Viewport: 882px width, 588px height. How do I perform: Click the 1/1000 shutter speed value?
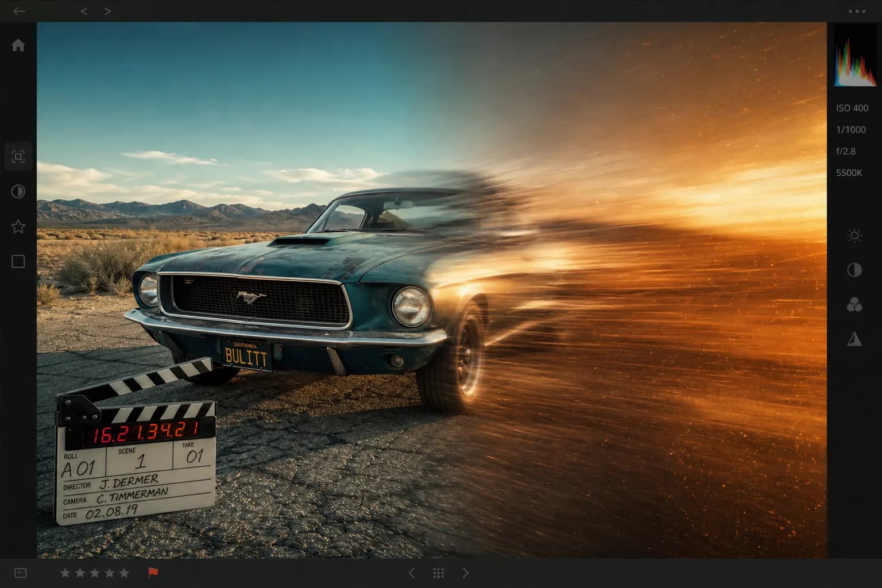tap(851, 130)
